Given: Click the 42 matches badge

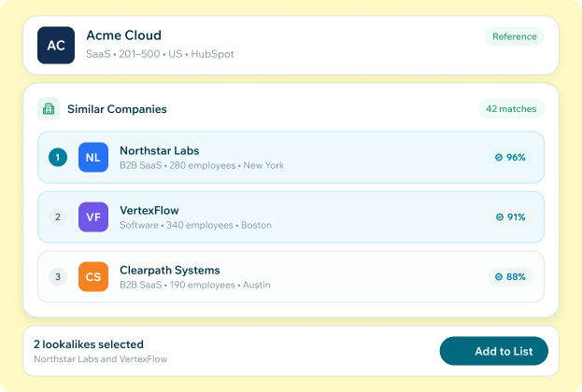Looking at the screenshot, I should (511, 108).
